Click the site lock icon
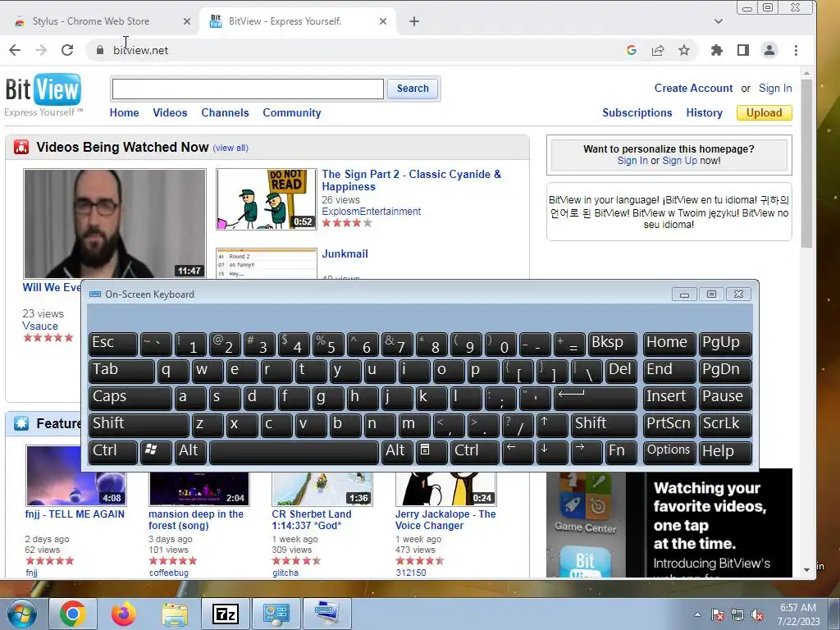This screenshot has width=840, height=630. point(99,50)
